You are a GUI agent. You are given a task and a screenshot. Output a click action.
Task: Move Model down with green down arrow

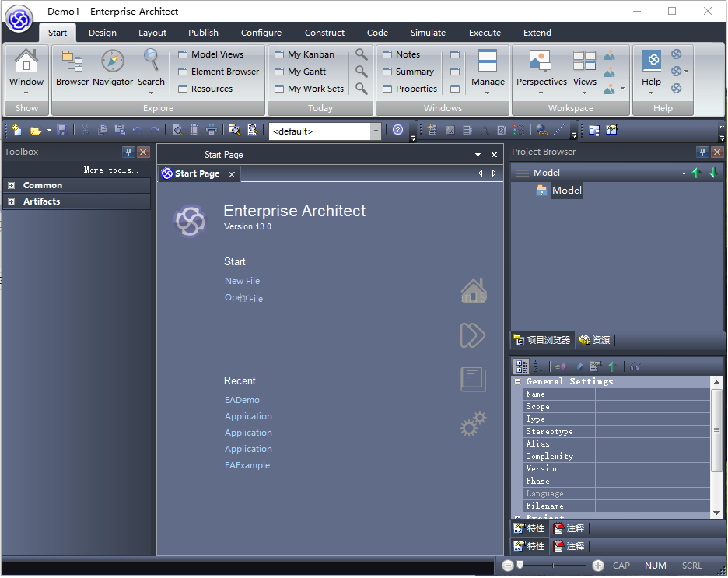713,173
